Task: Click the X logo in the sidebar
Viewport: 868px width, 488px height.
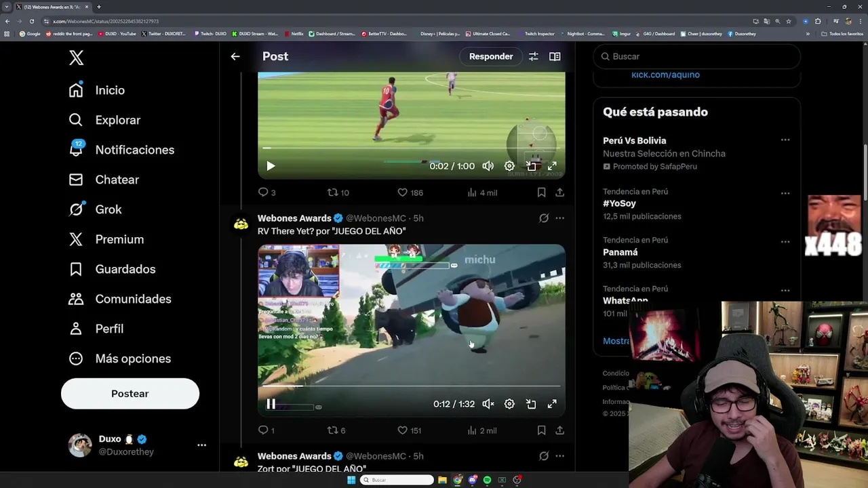Action: click(x=77, y=58)
